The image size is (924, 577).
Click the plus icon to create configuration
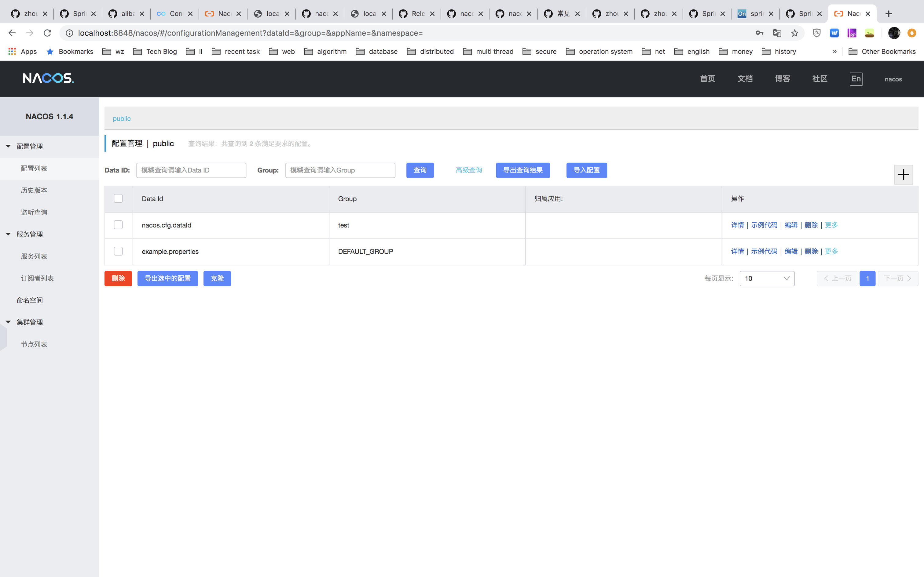[x=903, y=175]
